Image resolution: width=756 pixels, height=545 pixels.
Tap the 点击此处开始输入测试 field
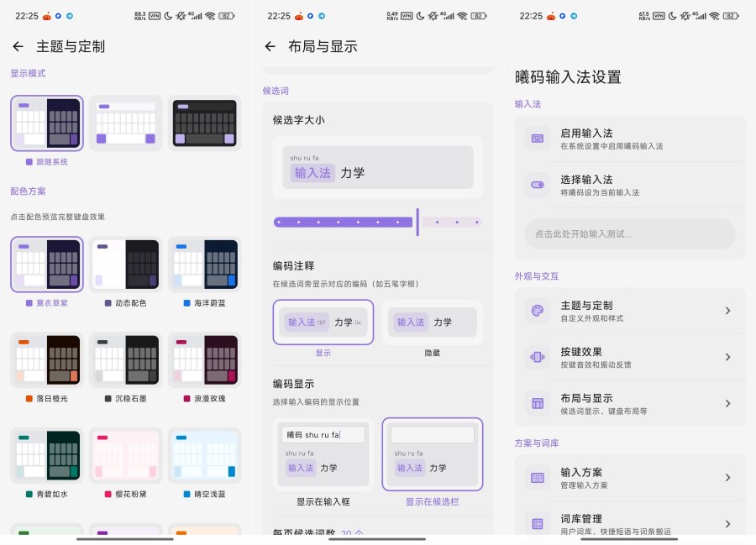630,234
